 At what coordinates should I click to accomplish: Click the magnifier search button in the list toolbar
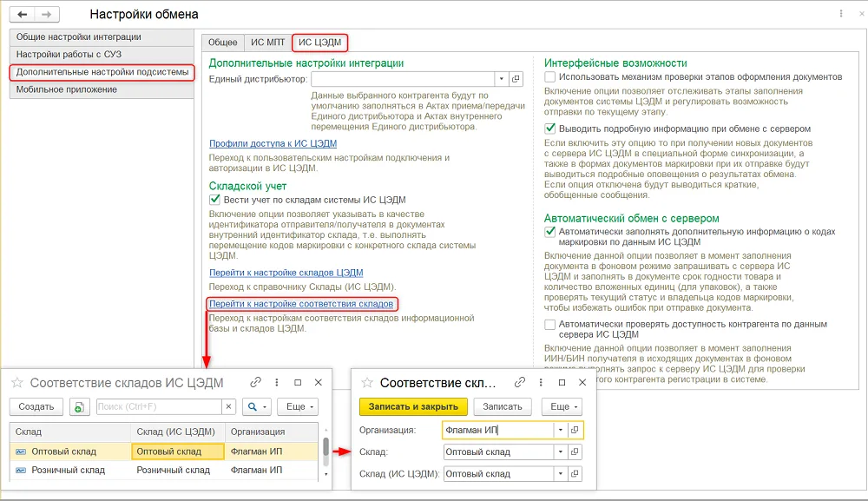point(256,407)
